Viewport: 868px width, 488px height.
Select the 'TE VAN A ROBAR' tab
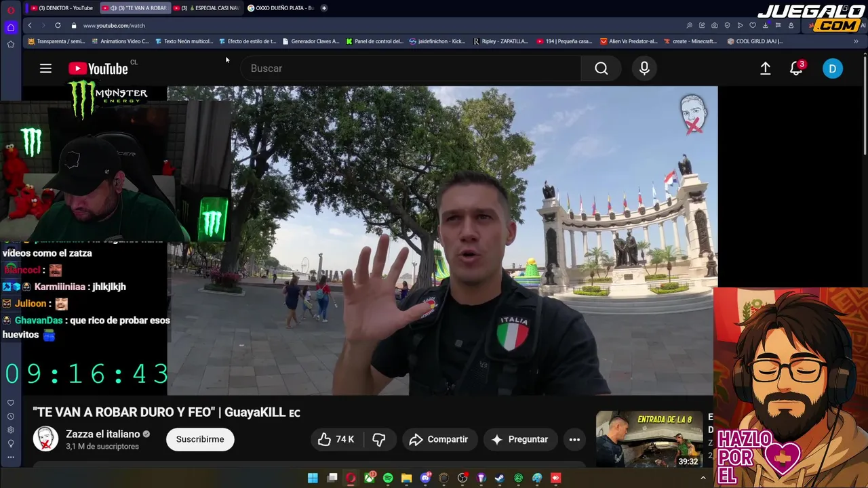click(x=134, y=8)
